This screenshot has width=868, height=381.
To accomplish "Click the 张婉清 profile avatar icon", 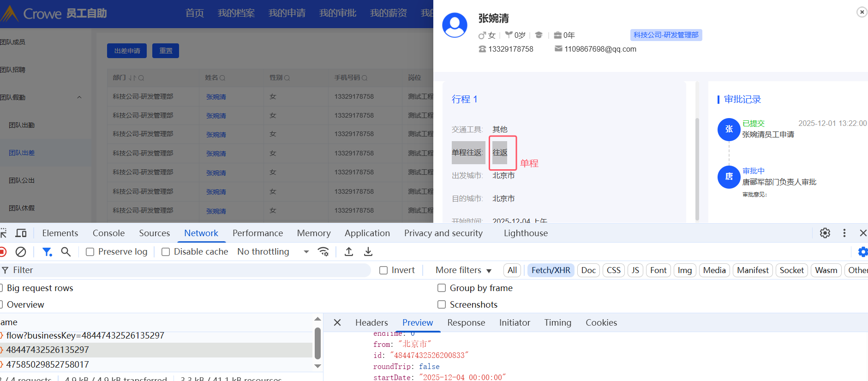I will tap(455, 25).
